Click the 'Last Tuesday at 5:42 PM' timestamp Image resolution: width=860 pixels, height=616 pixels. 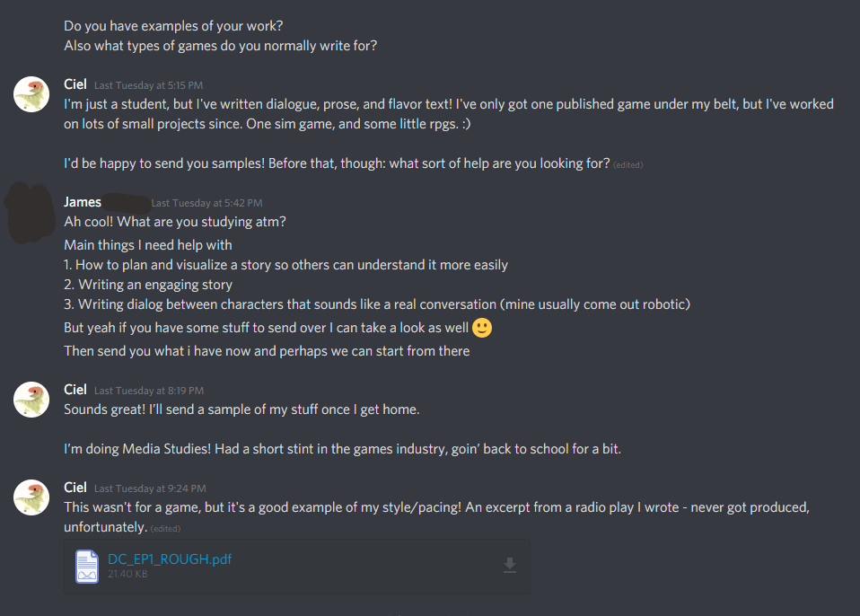click(x=206, y=203)
